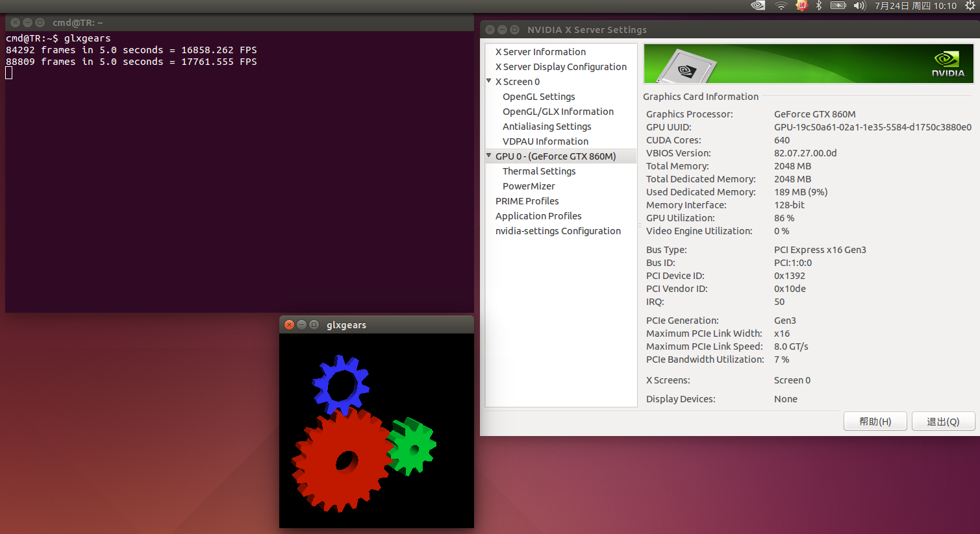
Task: Click Bus Type PCI Express x16 Gen3
Action: pos(820,250)
